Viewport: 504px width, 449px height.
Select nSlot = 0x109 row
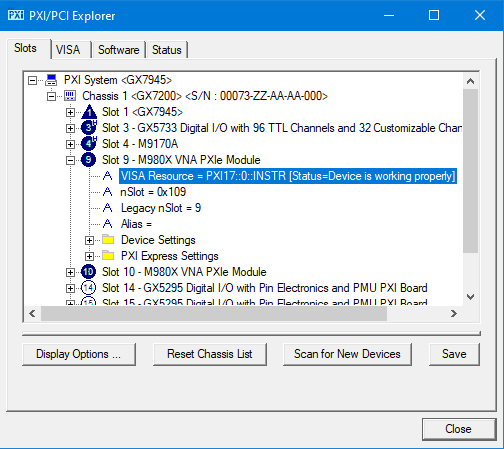click(153, 192)
